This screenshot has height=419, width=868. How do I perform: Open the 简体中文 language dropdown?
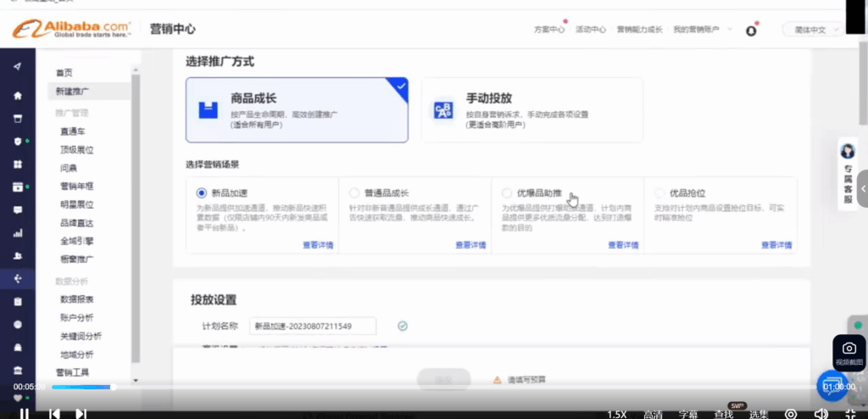tap(811, 30)
